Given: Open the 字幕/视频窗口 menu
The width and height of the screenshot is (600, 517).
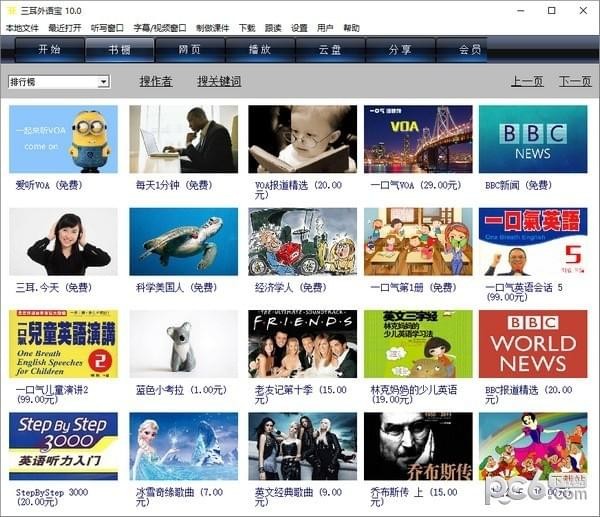Looking at the screenshot, I should coord(160,28).
